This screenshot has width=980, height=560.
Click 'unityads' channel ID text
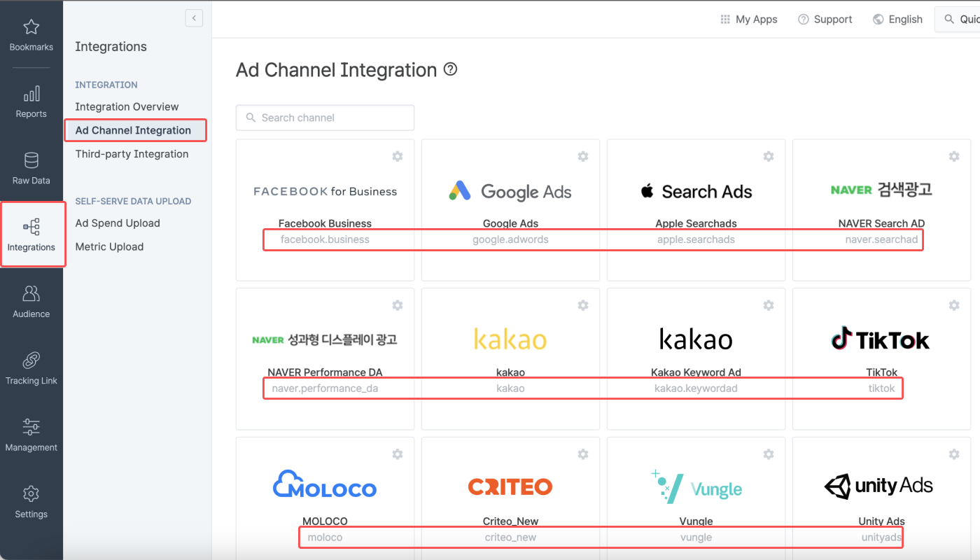(881, 537)
